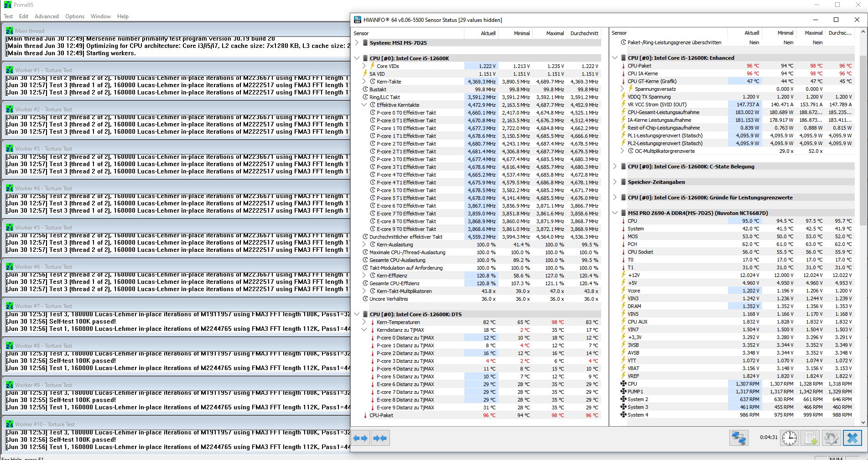Expand the HWiNFO sensor columns with the outward arrows button
868x460 pixels.
pos(360,438)
